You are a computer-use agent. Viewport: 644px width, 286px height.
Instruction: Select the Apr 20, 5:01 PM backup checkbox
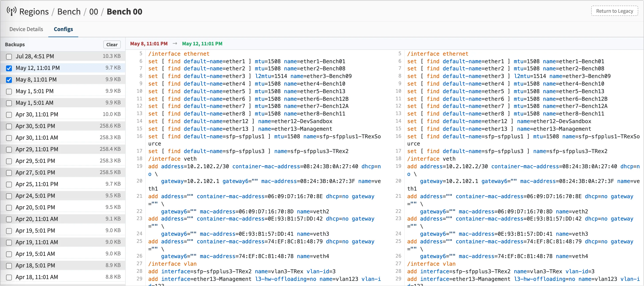pyautogui.click(x=9, y=208)
